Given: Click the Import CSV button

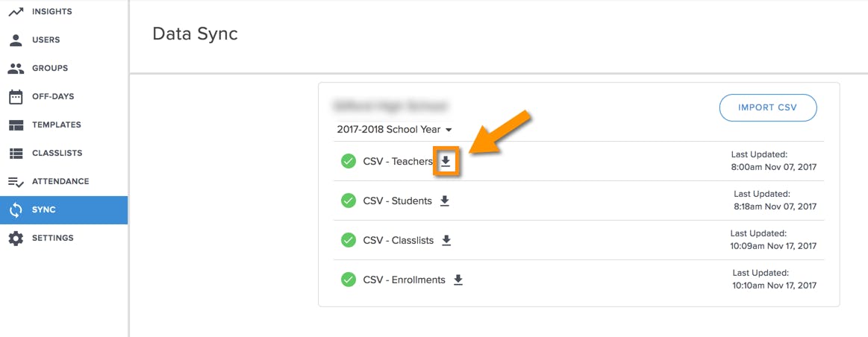Looking at the screenshot, I should point(768,107).
